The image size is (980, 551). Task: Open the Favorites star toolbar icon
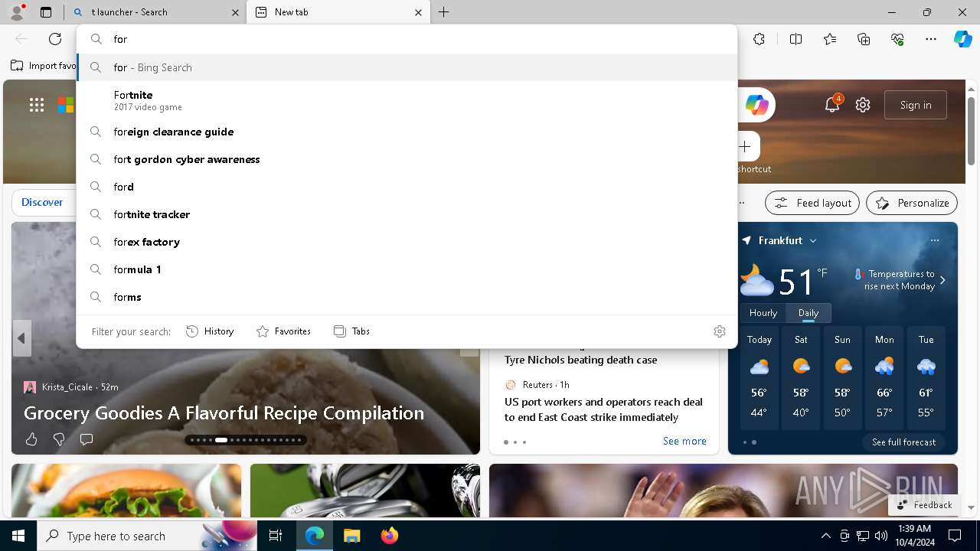click(830, 39)
